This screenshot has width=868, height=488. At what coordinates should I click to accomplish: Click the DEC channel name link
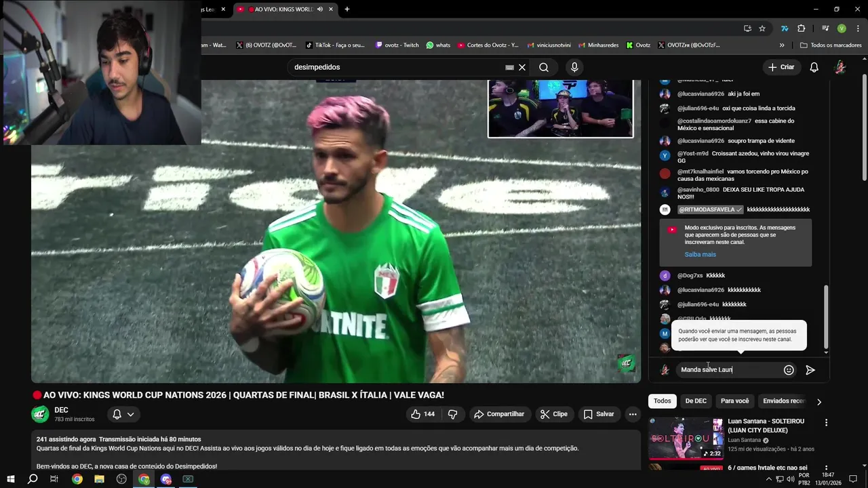tap(61, 410)
